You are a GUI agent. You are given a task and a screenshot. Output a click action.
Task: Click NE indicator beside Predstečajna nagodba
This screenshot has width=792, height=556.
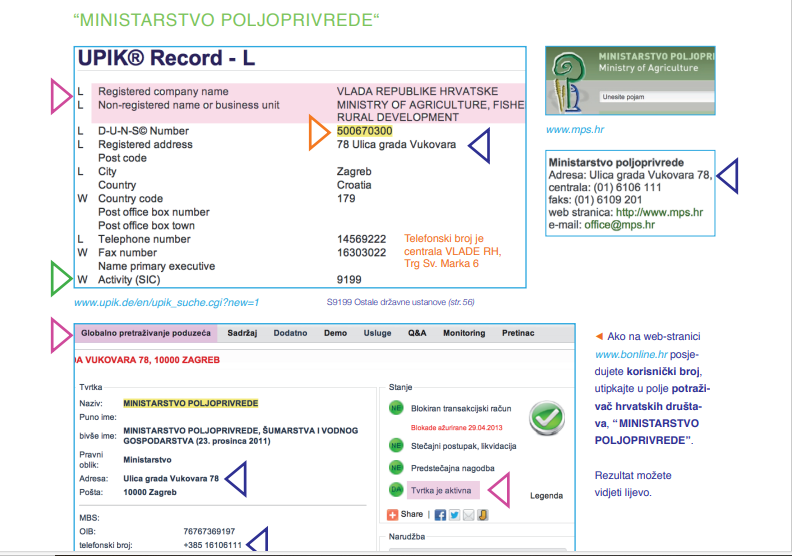coord(396,468)
